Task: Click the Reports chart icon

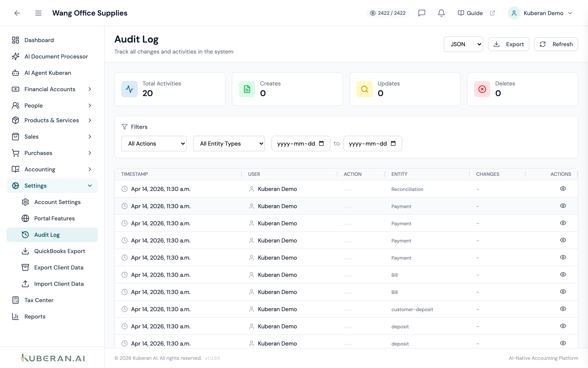Action: click(x=16, y=316)
